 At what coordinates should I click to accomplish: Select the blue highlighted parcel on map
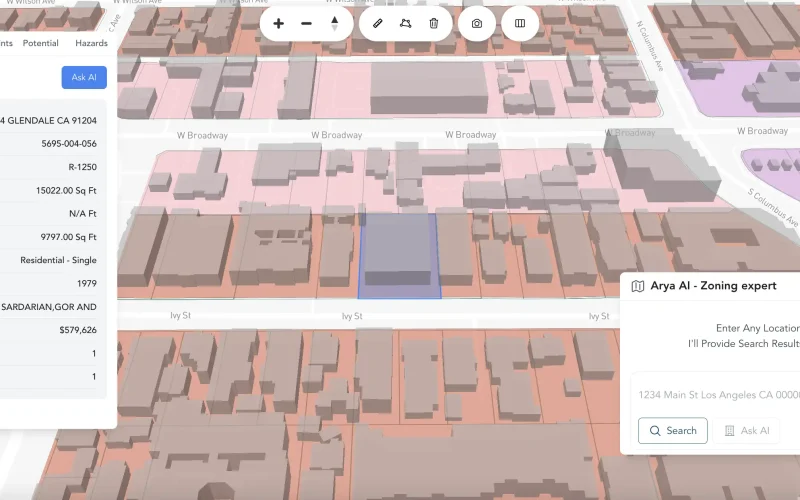tap(398, 257)
